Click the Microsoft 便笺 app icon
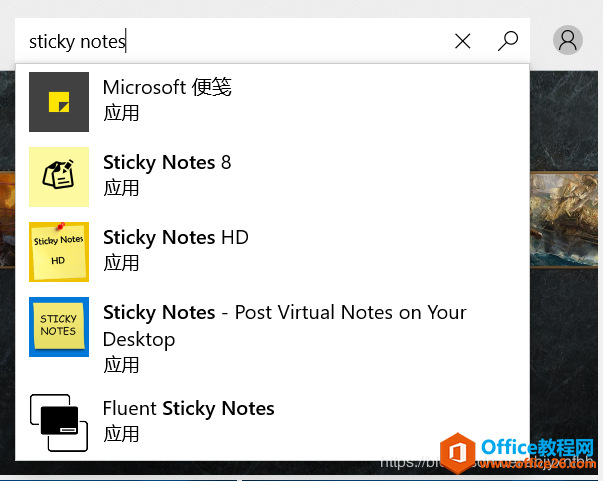 (x=59, y=101)
